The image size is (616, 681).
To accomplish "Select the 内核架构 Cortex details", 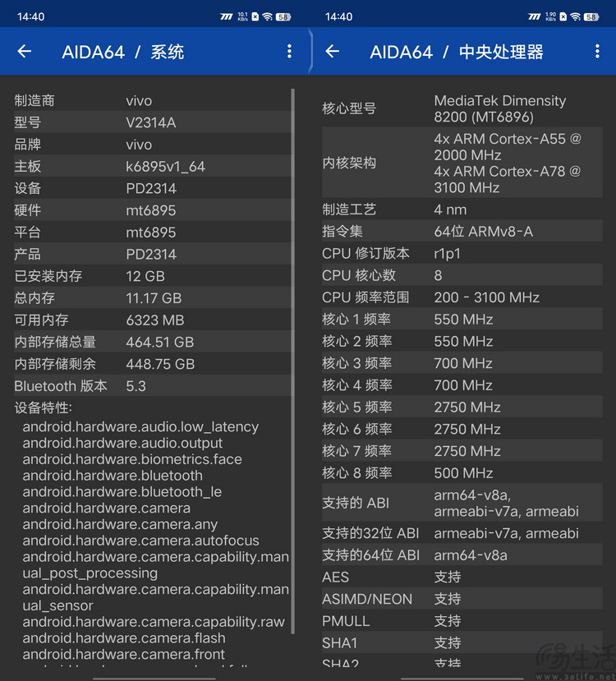I will point(462,163).
